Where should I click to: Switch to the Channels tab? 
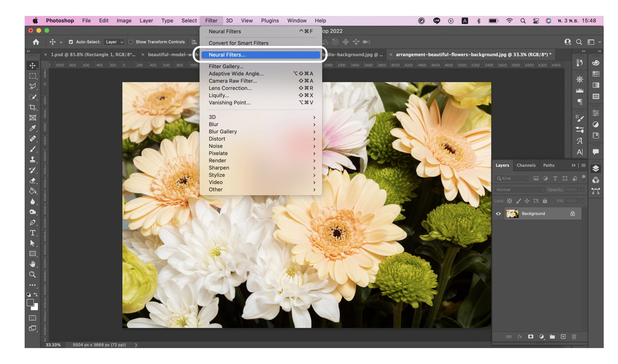coord(526,165)
